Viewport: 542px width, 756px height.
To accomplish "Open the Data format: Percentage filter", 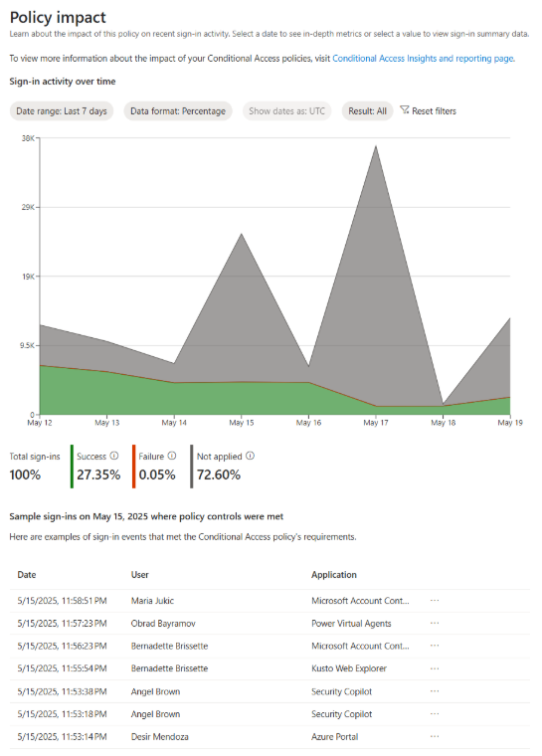I will click(178, 110).
